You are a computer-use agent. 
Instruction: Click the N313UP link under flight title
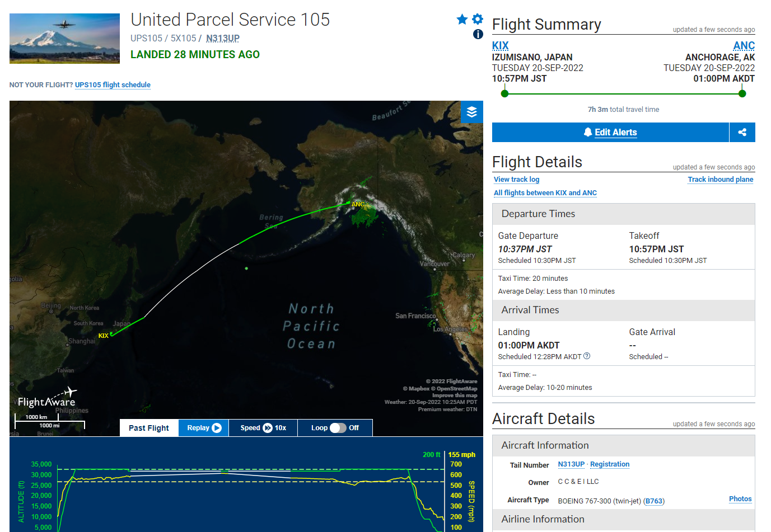pyautogui.click(x=223, y=38)
